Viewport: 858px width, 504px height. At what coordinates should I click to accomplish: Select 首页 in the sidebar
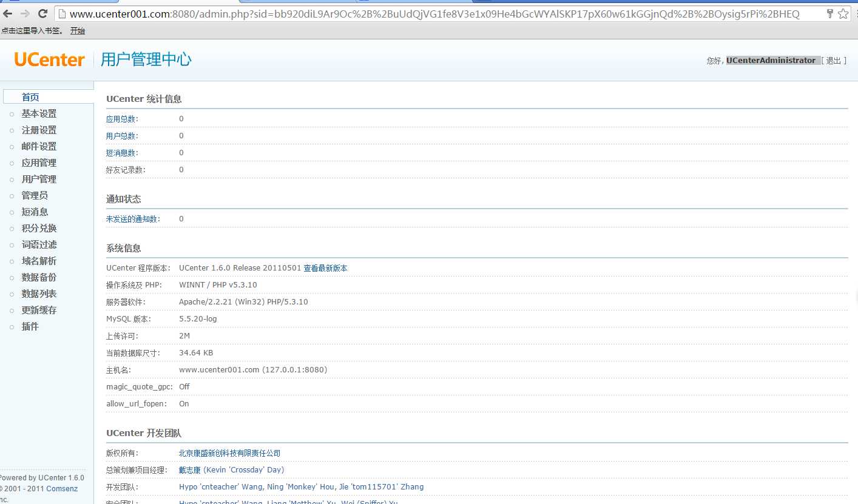[30, 97]
